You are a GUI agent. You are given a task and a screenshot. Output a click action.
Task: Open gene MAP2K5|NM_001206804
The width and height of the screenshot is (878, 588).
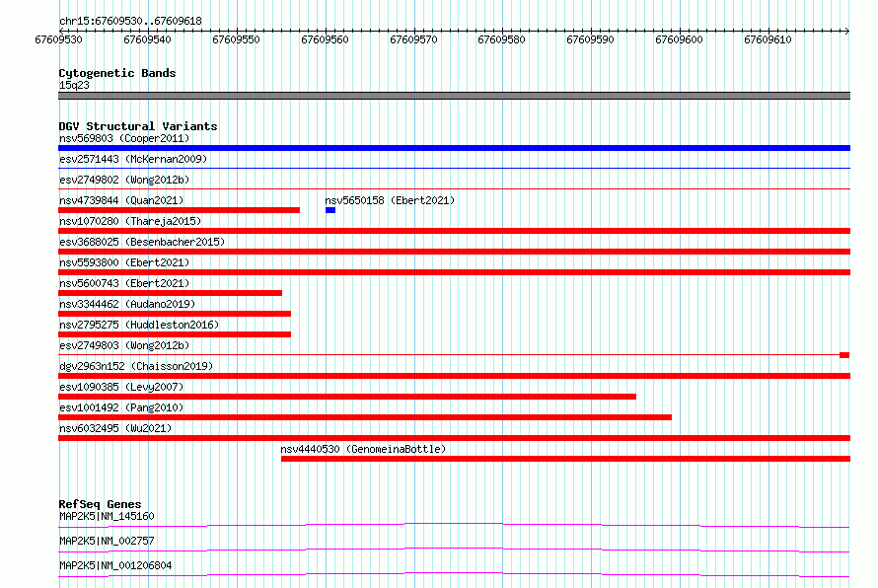pyautogui.click(x=115, y=565)
